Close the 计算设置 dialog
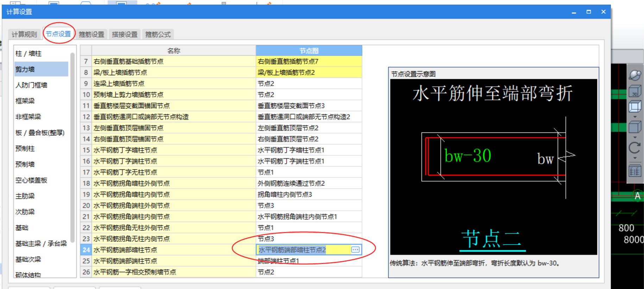Screen dimensions: 644x289 (x=604, y=12)
